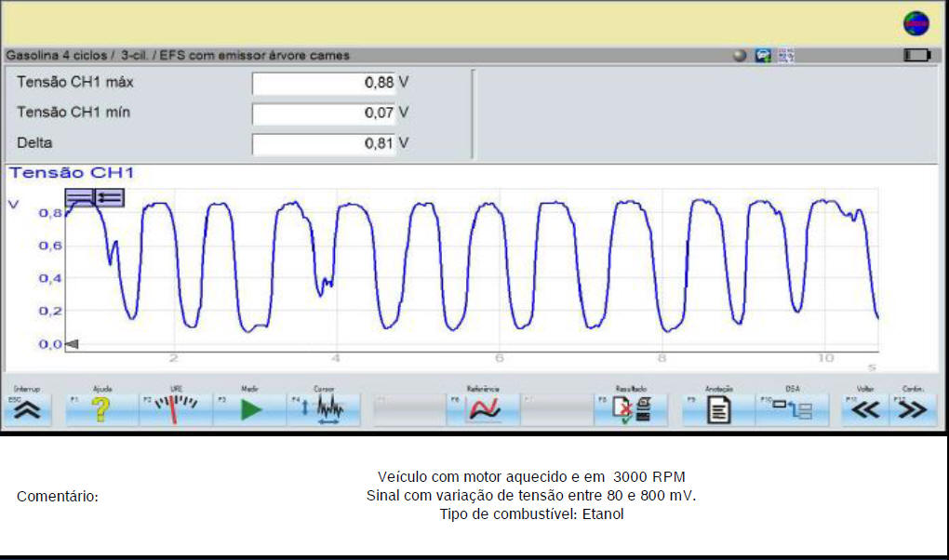Select the URI gauge meter icon
This screenshot has height=560, width=949.
pos(176,409)
